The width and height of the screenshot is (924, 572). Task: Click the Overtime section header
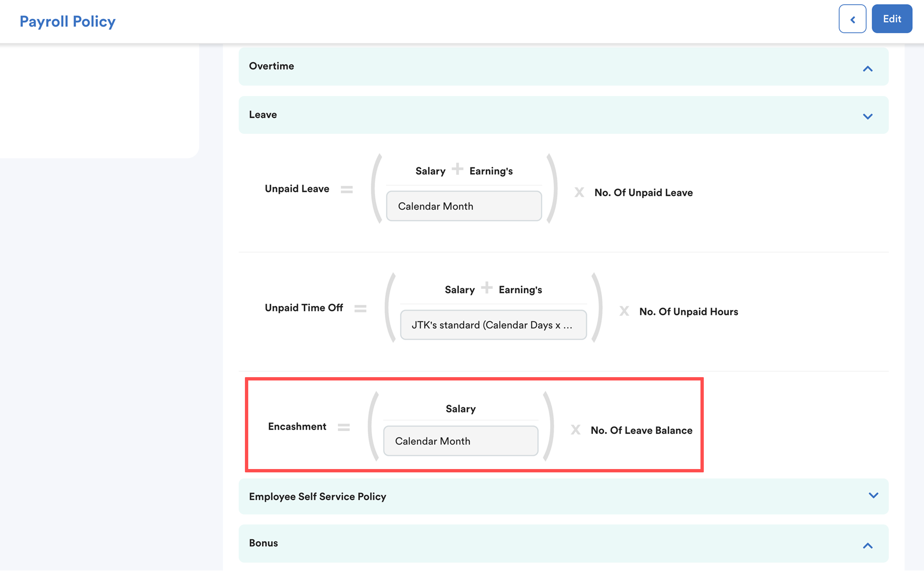coord(271,66)
